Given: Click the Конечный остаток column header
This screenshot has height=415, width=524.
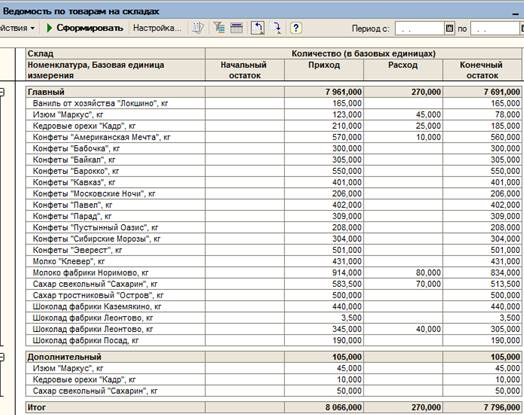Looking at the screenshot, I should coord(482,70).
